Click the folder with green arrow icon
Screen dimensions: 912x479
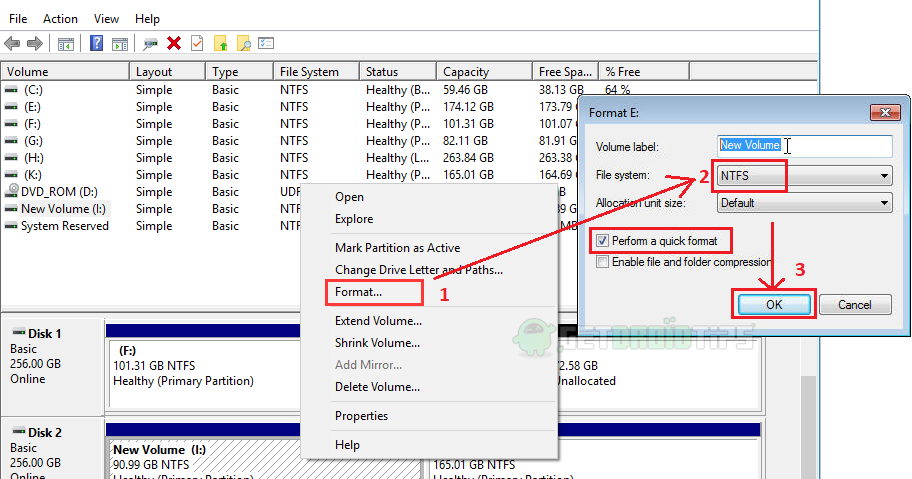coord(220,43)
